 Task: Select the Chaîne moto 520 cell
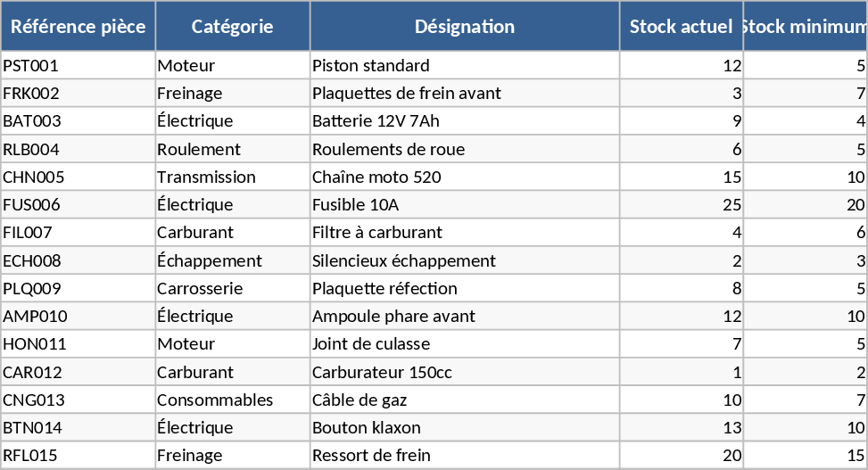click(464, 177)
